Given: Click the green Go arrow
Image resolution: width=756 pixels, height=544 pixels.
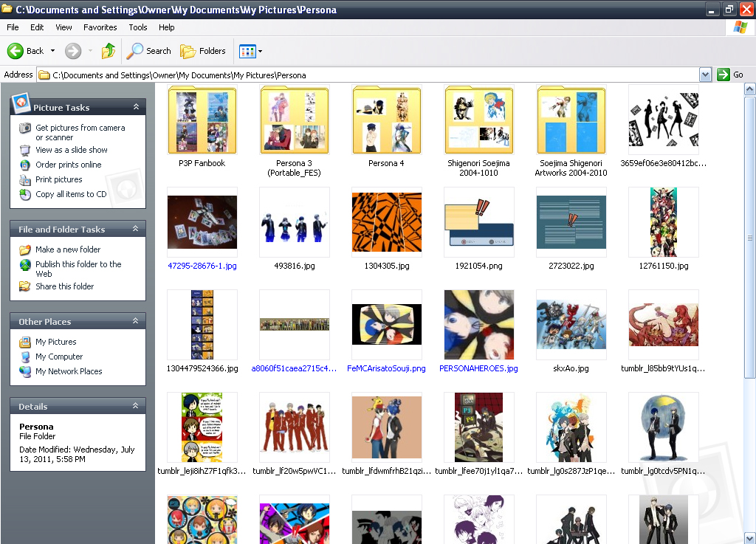Looking at the screenshot, I should click(x=724, y=75).
